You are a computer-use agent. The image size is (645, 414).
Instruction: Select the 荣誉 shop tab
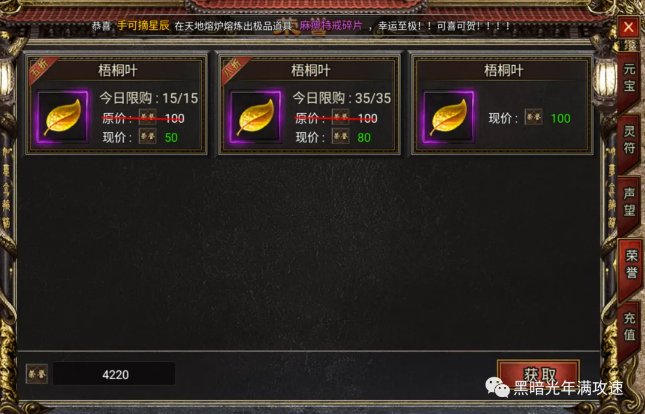click(631, 265)
